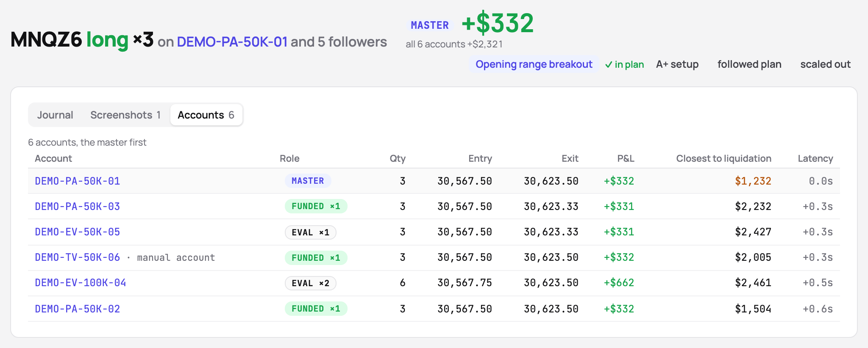Select the scaled out tag
This screenshot has width=868, height=348.
(x=825, y=64)
